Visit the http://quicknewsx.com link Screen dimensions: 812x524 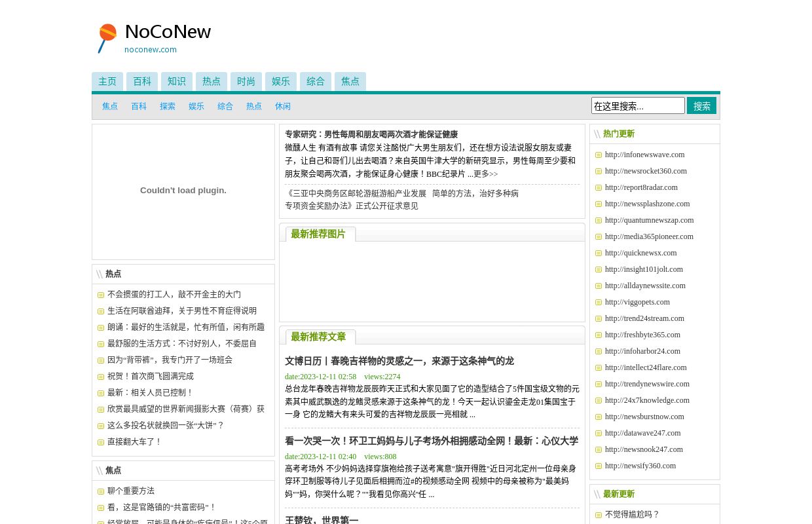(640, 253)
